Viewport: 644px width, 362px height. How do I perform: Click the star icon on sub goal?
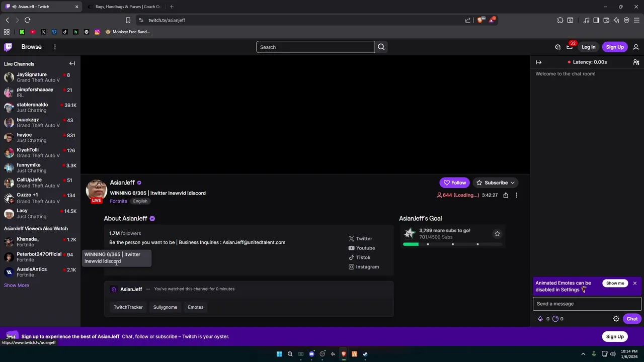tap(497, 234)
